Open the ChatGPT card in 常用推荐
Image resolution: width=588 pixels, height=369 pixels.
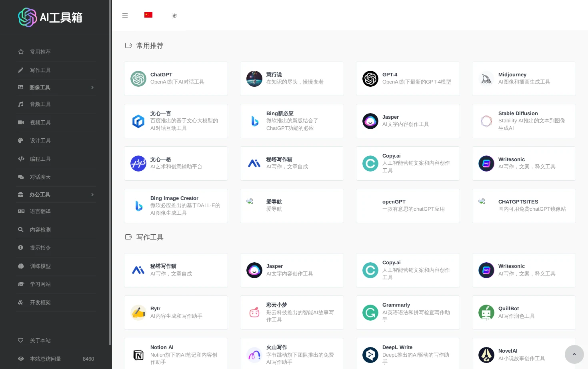pyautogui.click(x=176, y=79)
